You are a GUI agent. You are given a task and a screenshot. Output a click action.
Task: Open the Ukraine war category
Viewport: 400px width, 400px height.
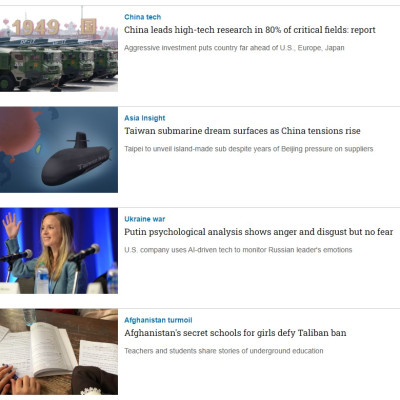(145, 219)
